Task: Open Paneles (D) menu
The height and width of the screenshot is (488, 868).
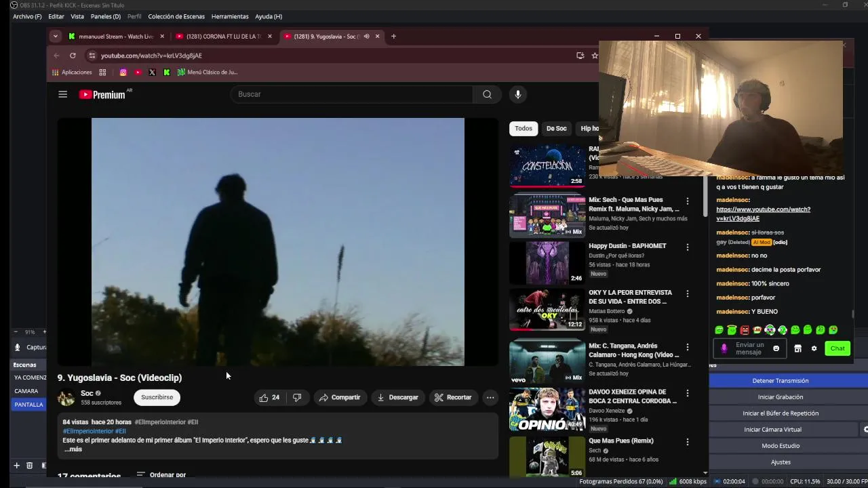Action: coord(106,16)
